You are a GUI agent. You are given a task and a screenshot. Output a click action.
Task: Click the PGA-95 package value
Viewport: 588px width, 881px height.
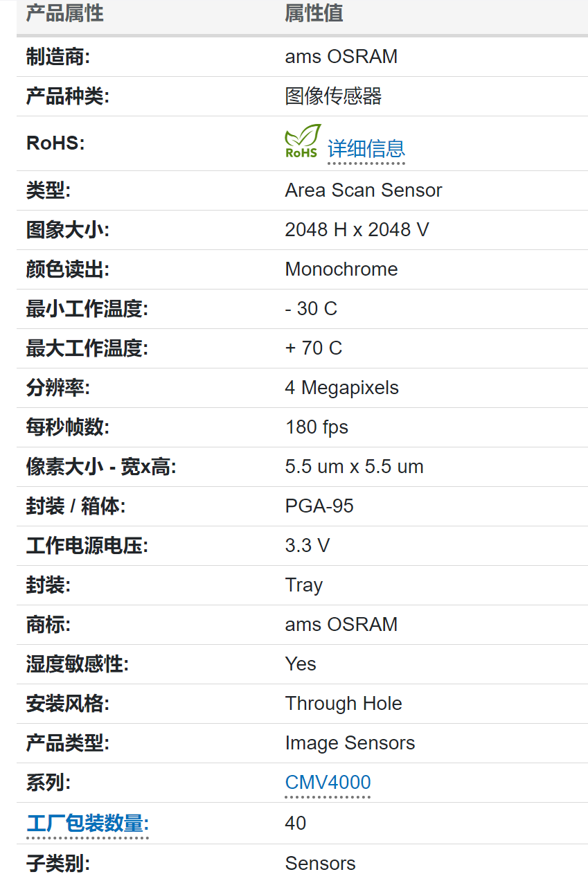[319, 506]
